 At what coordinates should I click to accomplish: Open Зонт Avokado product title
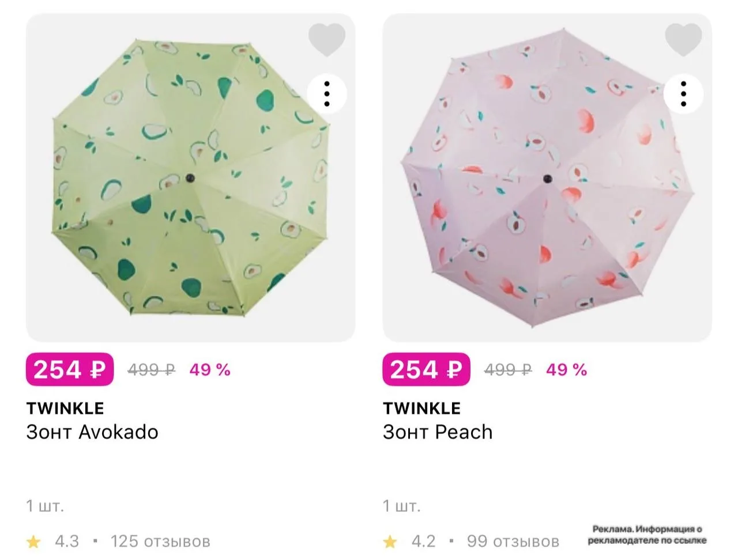pyautogui.click(x=92, y=432)
